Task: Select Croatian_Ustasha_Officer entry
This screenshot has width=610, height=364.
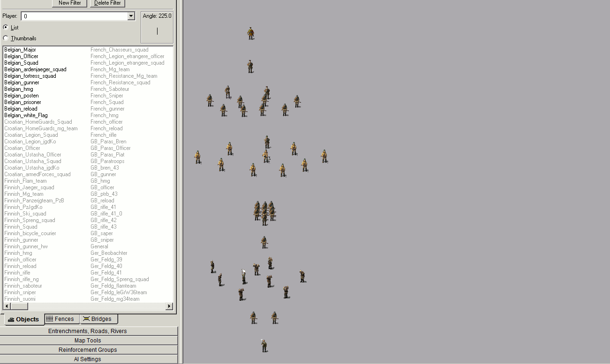Action: tap(33, 155)
